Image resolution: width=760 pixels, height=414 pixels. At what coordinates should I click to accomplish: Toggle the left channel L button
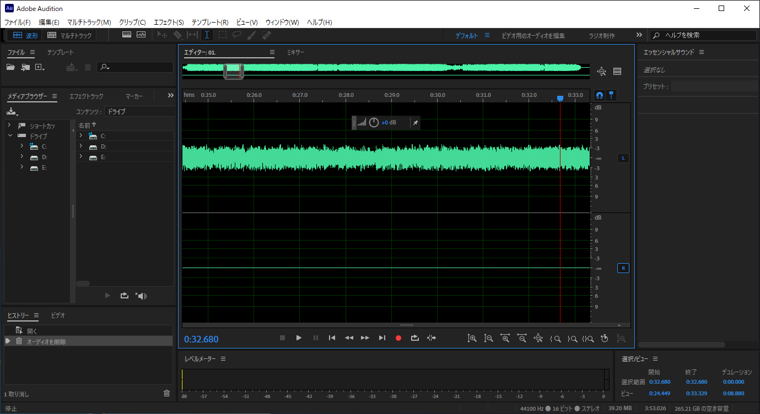[x=623, y=158]
